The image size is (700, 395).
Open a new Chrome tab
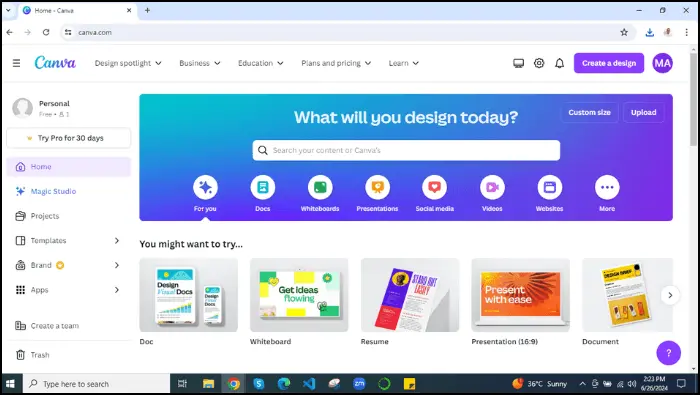[x=147, y=10]
